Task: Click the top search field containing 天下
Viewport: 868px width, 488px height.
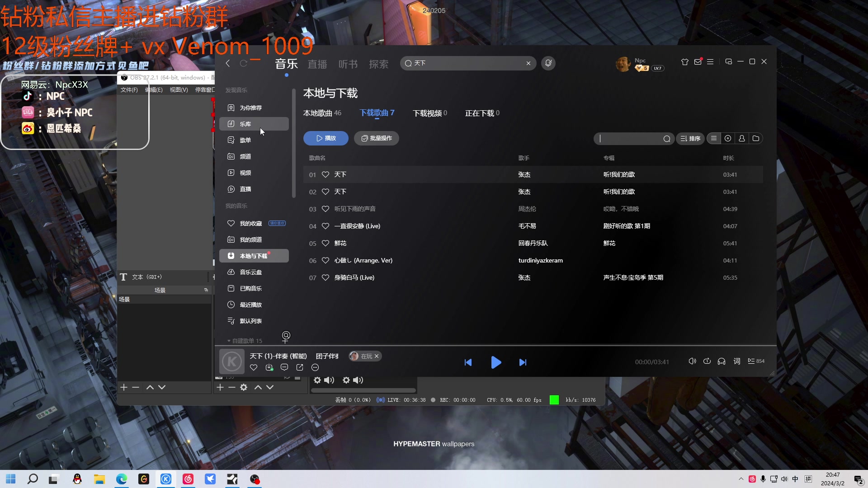Action: point(468,63)
